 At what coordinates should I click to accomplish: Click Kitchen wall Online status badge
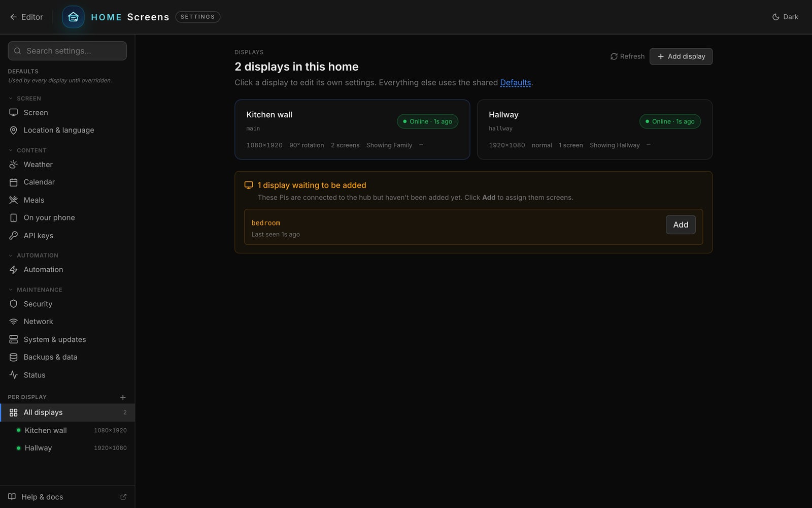(x=427, y=121)
